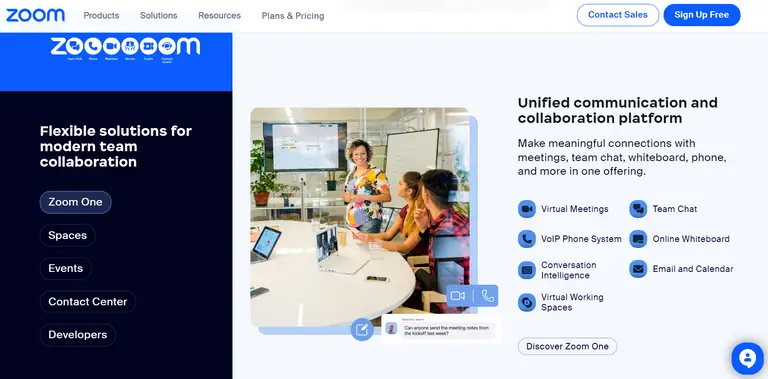Switch to the Spaces tab
Screen dimensions: 768x379
click(68, 236)
